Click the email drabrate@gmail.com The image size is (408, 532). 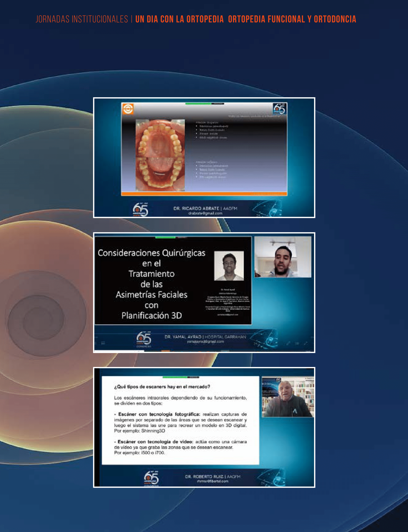point(205,213)
